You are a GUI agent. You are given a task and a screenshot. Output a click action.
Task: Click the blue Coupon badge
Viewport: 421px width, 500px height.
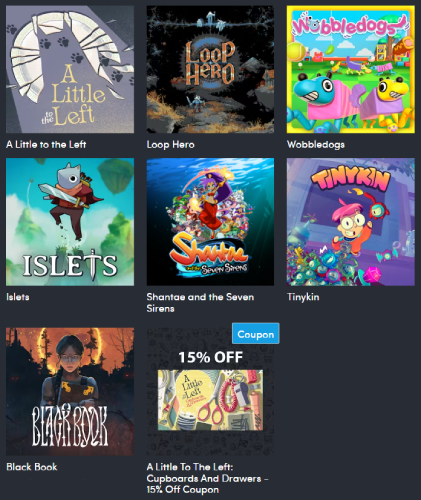coord(256,333)
